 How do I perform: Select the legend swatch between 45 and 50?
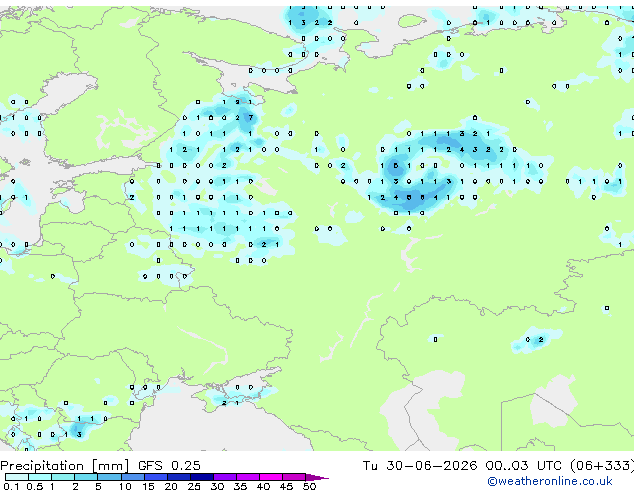[x=294, y=477]
